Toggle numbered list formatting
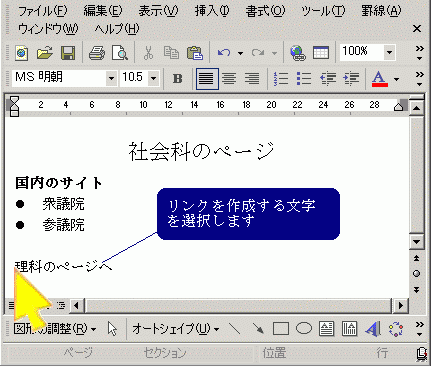This screenshot has height=367, width=431. [x=280, y=79]
